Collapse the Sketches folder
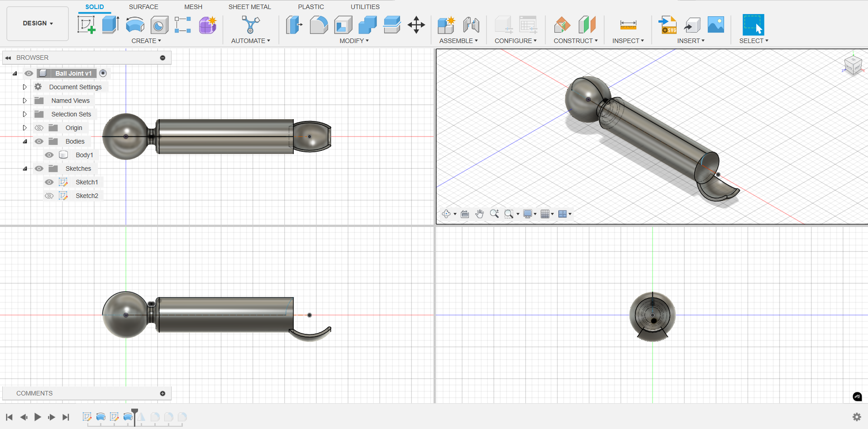 tap(25, 169)
